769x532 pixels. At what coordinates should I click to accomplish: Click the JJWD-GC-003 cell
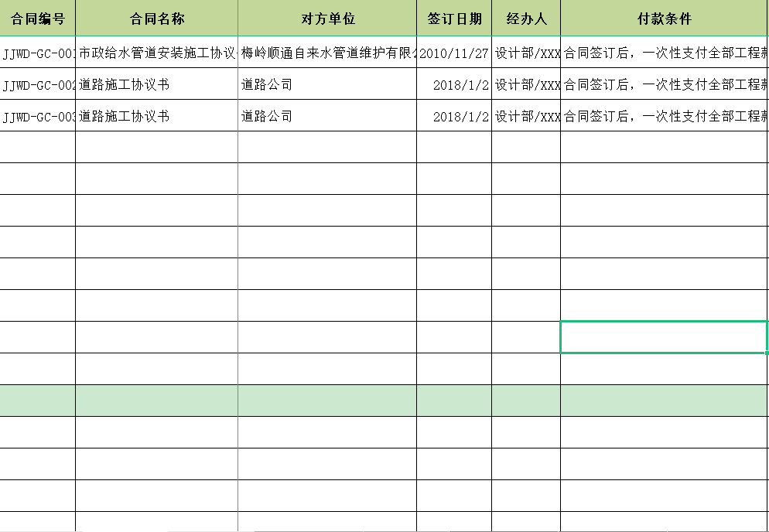pyautogui.click(x=37, y=117)
